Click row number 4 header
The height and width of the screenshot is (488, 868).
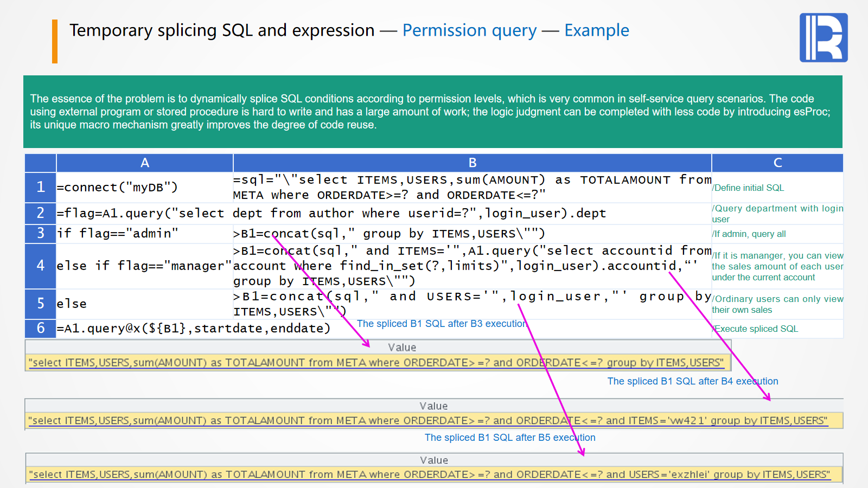pyautogui.click(x=41, y=266)
